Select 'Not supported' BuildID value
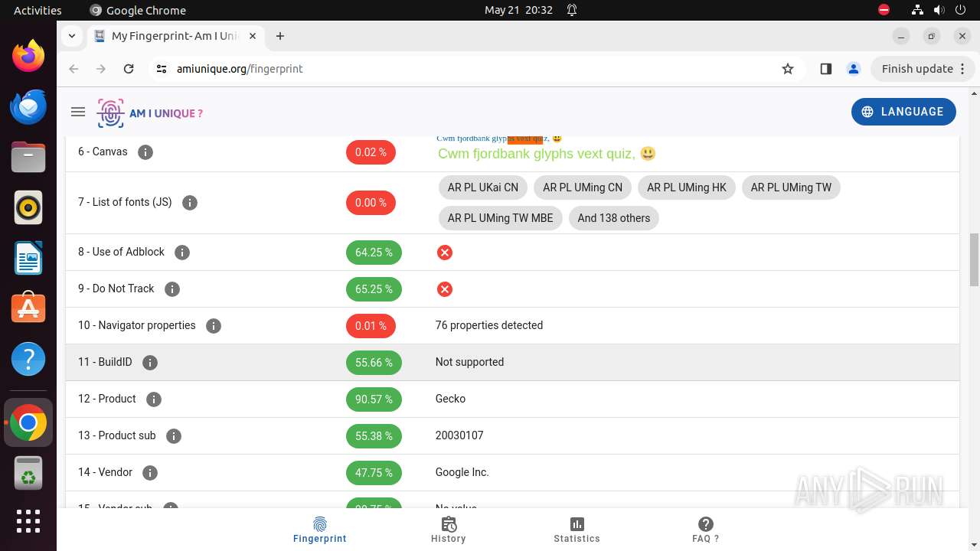The height and width of the screenshot is (551, 980). tap(469, 362)
